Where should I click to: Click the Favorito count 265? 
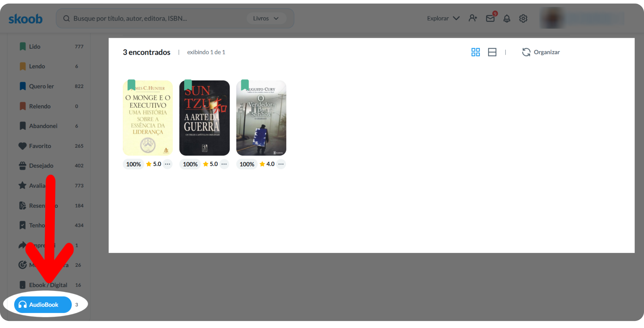[x=79, y=146]
